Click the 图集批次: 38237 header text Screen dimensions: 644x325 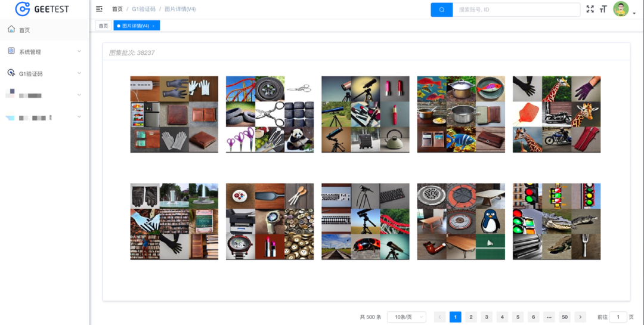131,52
